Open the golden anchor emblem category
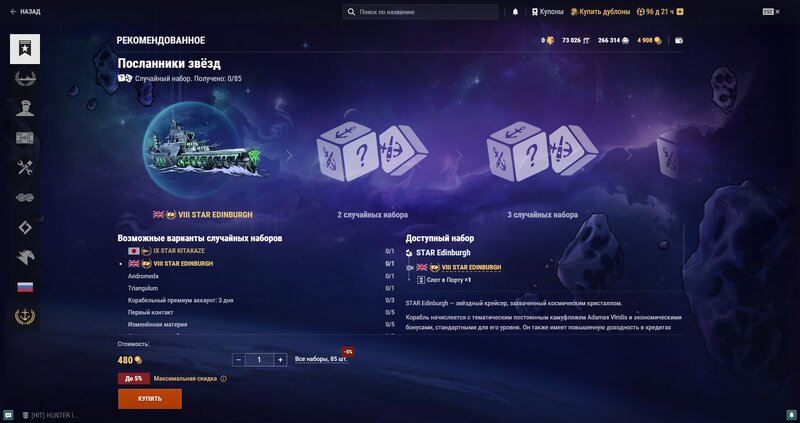Image resolution: width=800 pixels, height=423 pixels. coord(25,317)
